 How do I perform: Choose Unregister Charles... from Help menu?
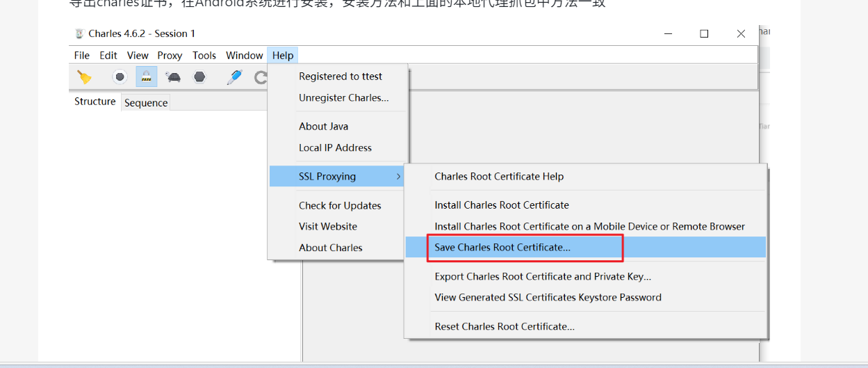point(338,98)
